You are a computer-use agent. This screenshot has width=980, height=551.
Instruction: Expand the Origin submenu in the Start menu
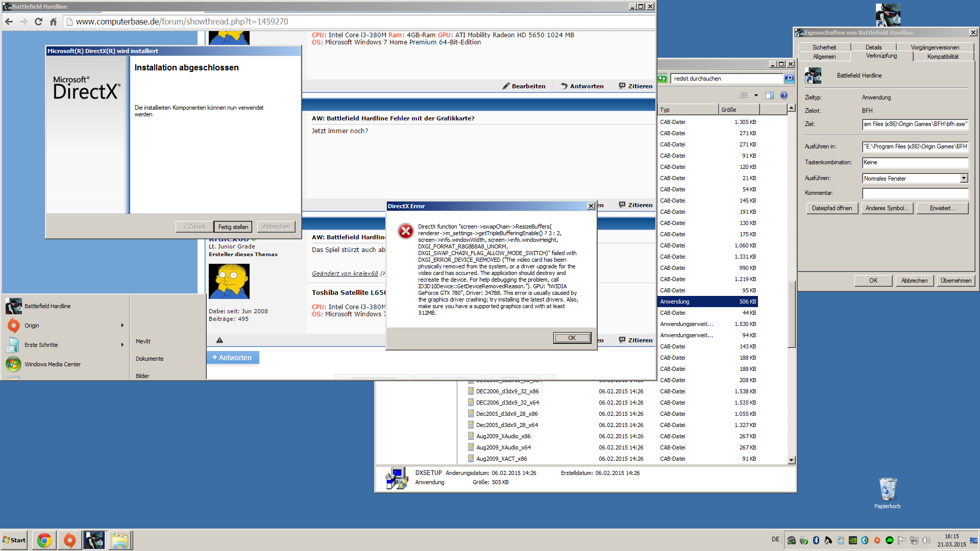point(122,325)
